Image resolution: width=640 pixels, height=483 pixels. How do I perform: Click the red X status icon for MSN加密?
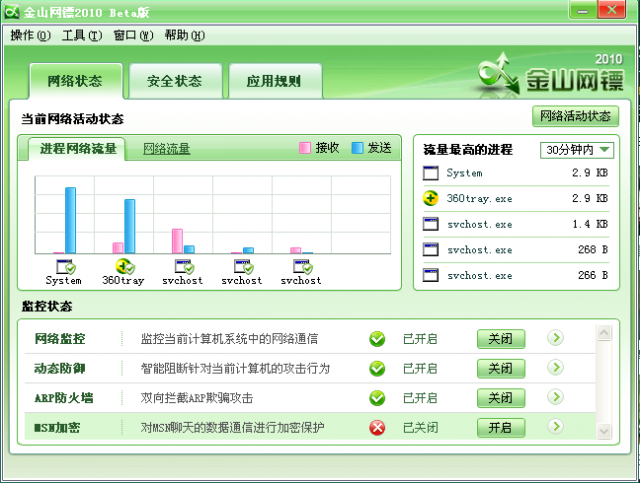pyautogui.click(x=377, y=427)
